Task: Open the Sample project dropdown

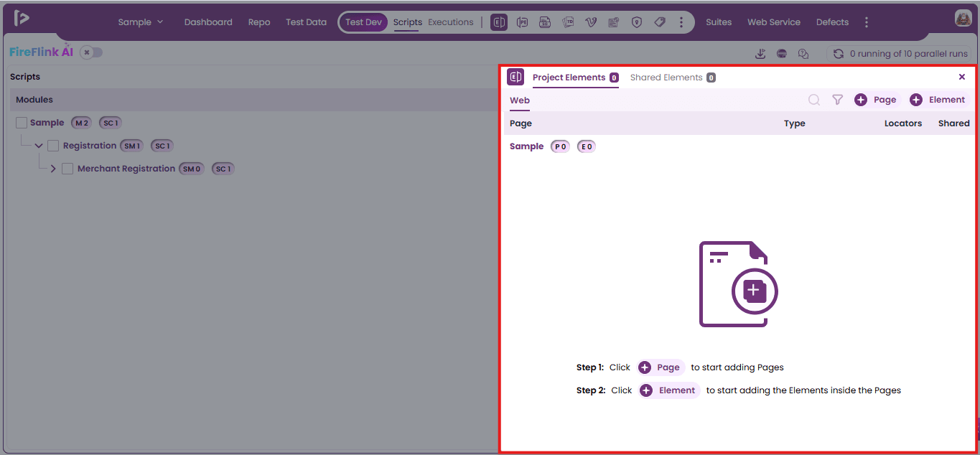Action: (x=141, y=22)
